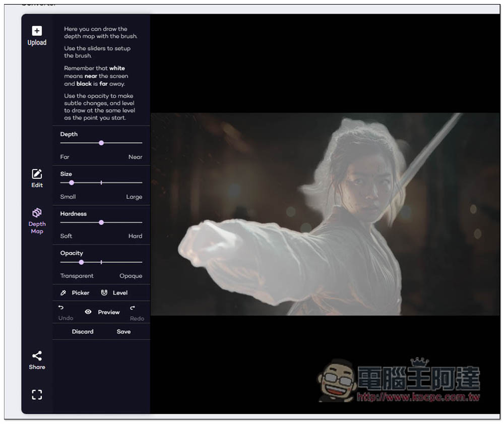Select the Depth Map sidebar icon
This screenshot has width=504, height=424.
tap(37, 213)
